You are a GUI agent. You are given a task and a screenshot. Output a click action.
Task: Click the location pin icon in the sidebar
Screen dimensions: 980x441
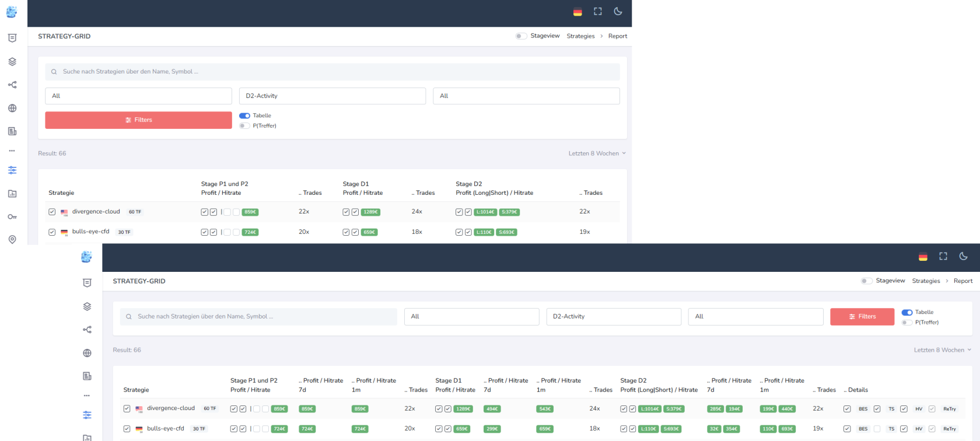[12, 240]
